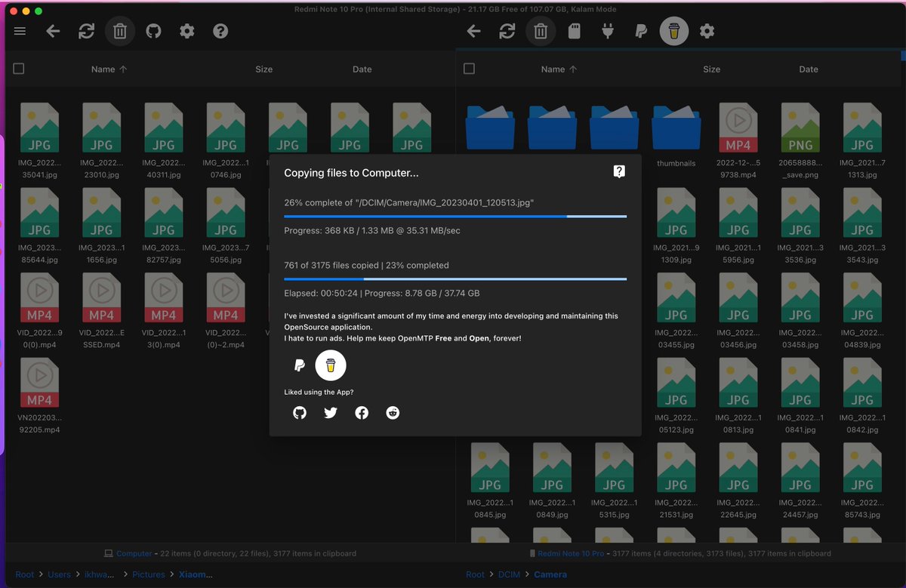This screenshot has height=588, width=906.
Task: Select IMG_2022...40311.jpg on Computer
Action: click(163, 140)
